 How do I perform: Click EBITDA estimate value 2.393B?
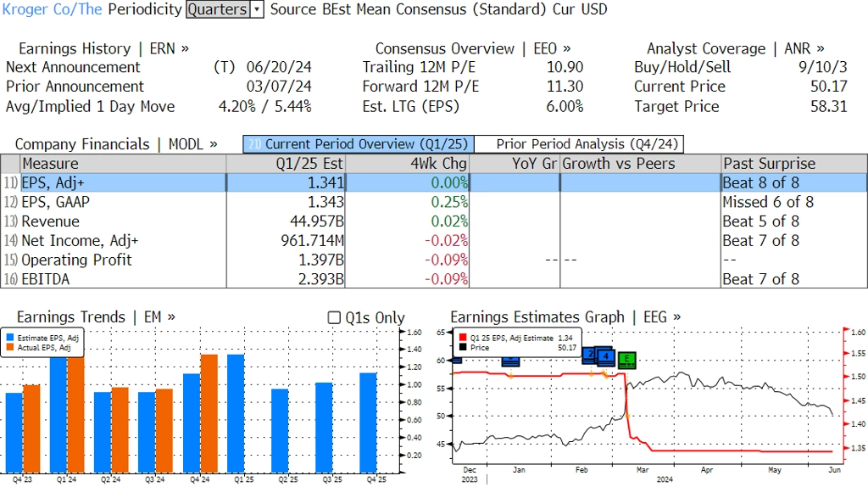click(321, 279)
